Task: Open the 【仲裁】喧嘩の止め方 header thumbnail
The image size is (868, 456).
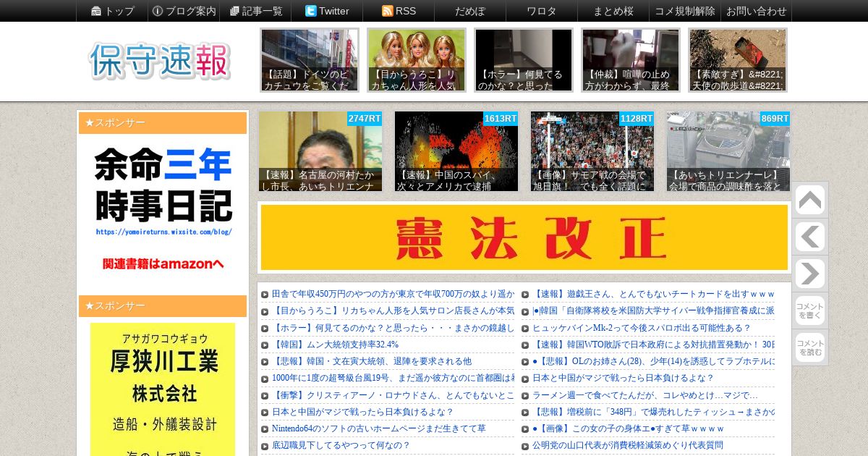Action: coord(631,60)
